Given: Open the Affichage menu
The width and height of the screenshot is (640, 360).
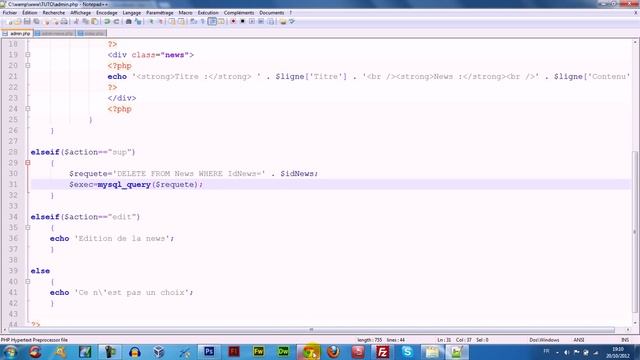Looking at the screenshot, I should [80, 13].
